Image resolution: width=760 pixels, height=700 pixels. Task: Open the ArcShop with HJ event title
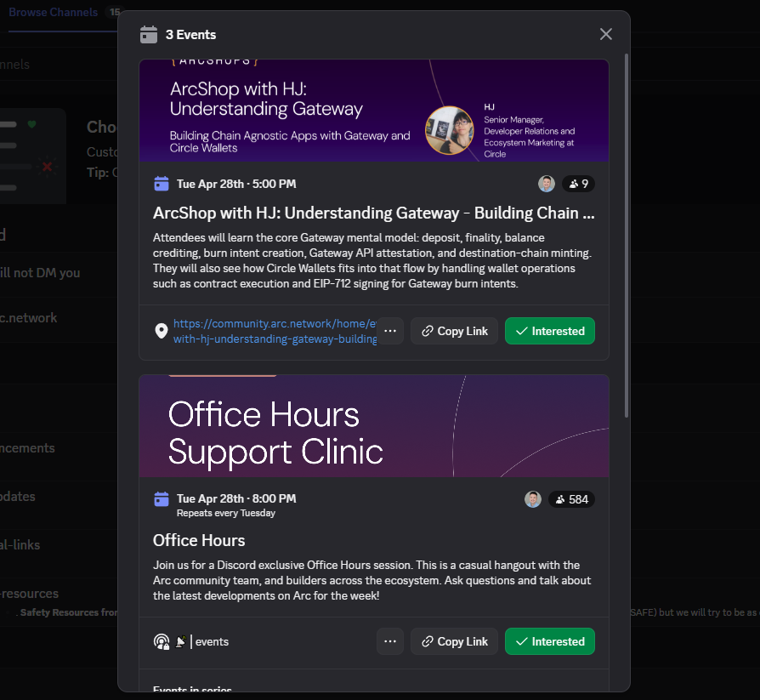coord(374,213)
